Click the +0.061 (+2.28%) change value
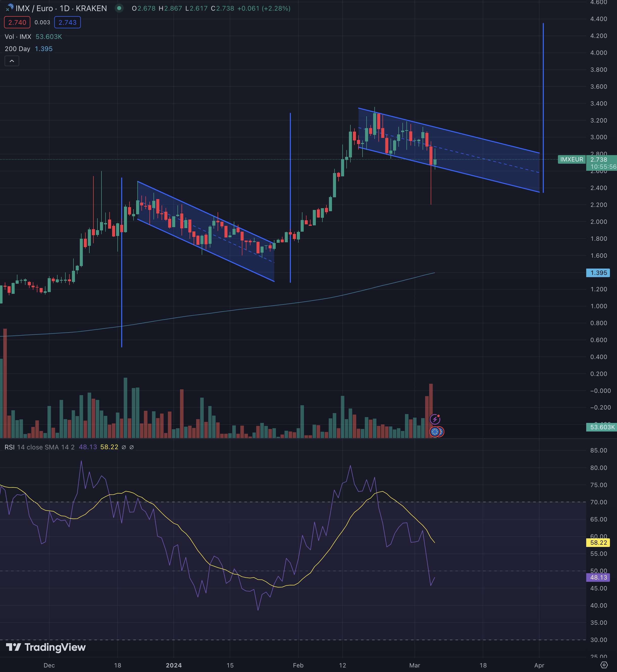The image size is (617, 672). pos(264,8)
